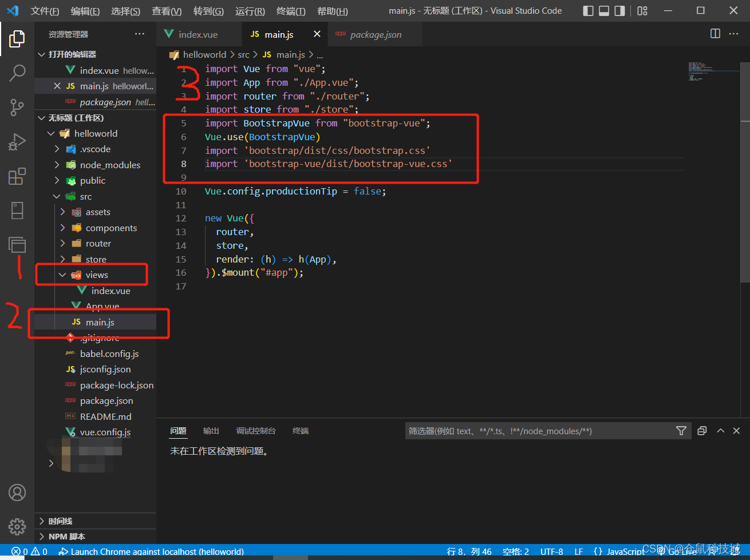Close the main.js editor tab
The image size is (750, 560).
pos(317,34)
